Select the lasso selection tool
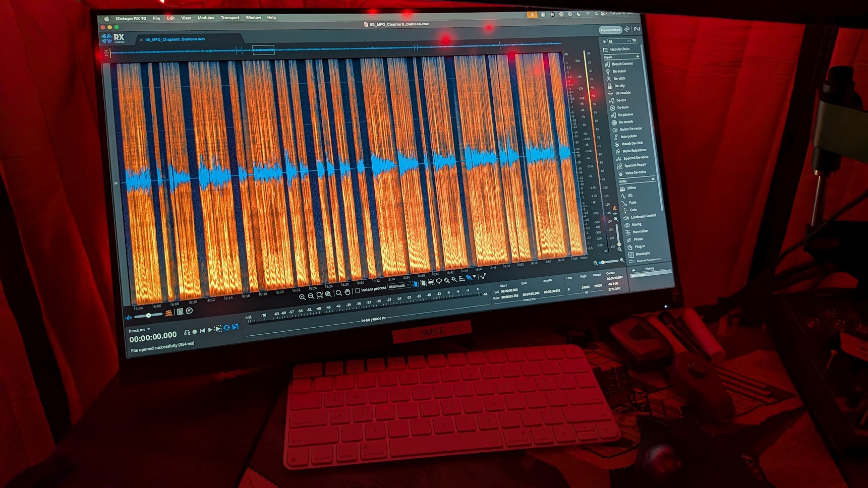The width and height of the screenshot is (868, 488). tap(439, 281)
